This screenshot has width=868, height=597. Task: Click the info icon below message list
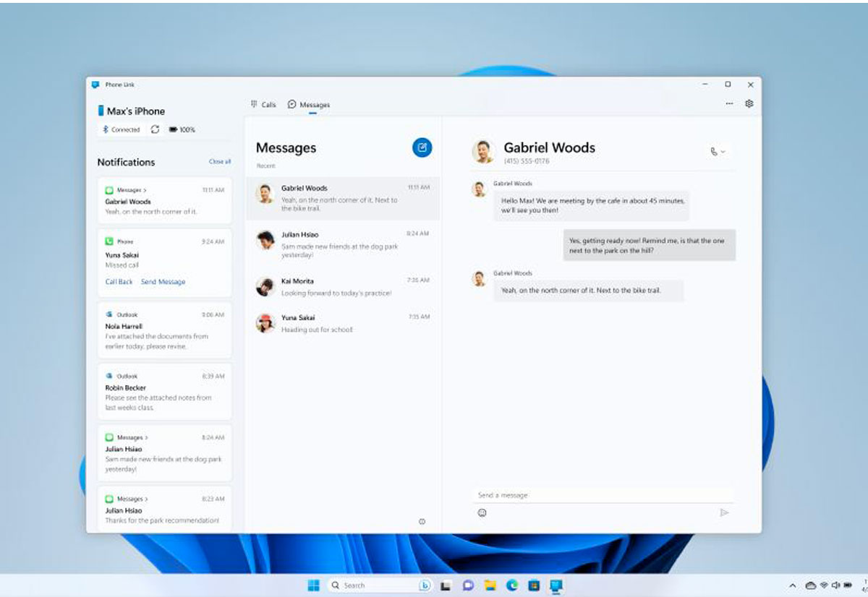(422, 521)
